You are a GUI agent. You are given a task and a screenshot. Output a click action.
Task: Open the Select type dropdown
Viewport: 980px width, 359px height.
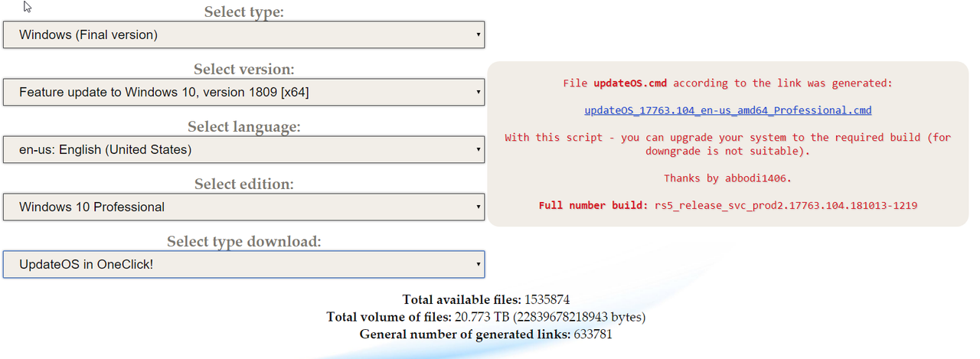coord(243,34)
